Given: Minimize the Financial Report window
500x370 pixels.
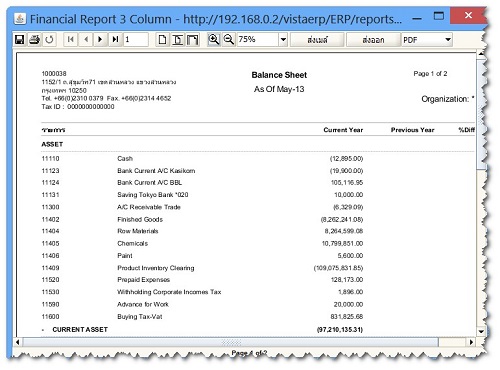Looking at the screenshot, I should (417, 19).
